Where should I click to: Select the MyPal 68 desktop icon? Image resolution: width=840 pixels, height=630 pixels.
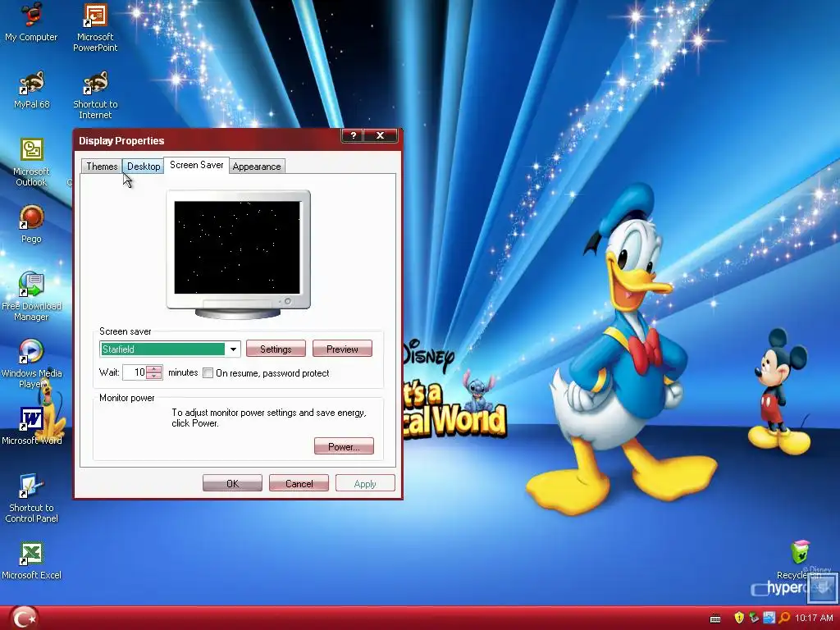pyautogui.click(x=31, y=90)
